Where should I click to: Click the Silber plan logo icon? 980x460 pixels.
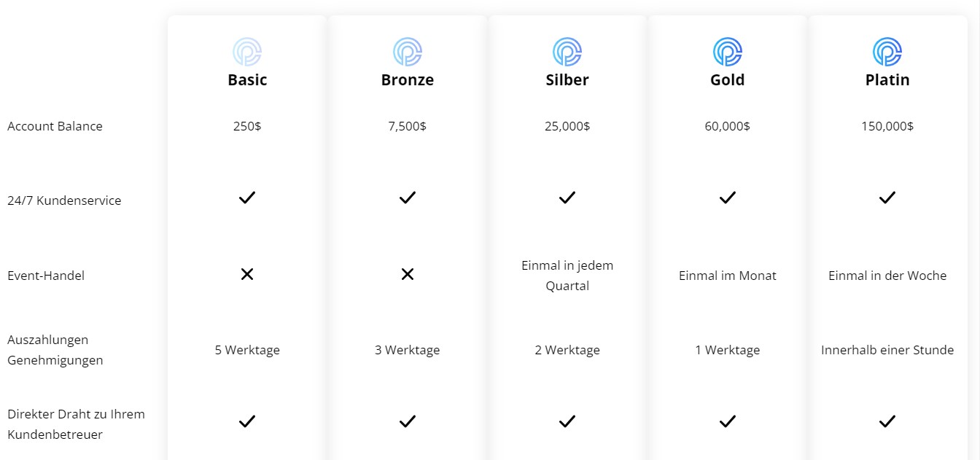click(x=567, y=52)
